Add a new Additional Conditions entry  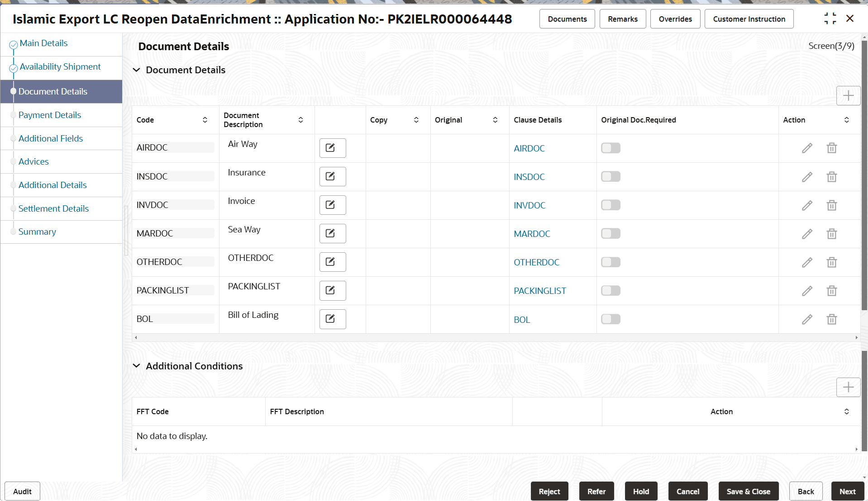(848, 387)
